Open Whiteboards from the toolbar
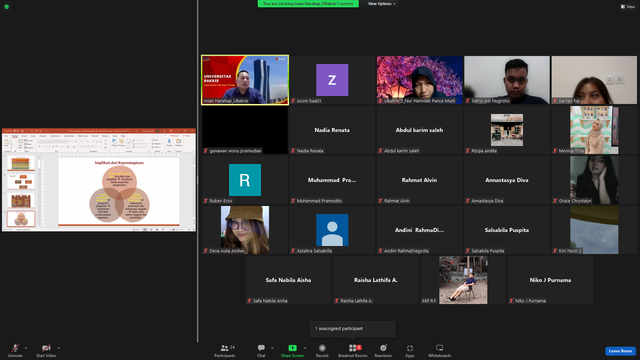This screenshot has height=360, width=640. tap(440, 350)
